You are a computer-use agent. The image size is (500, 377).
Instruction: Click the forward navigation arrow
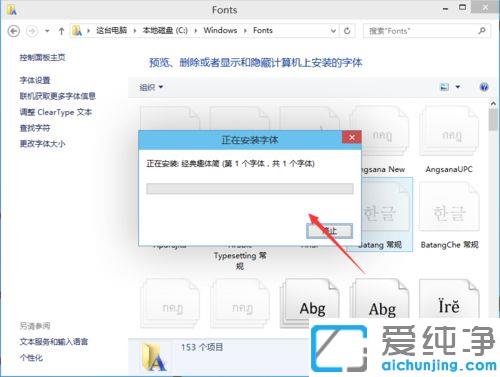[x=32, y=31]
